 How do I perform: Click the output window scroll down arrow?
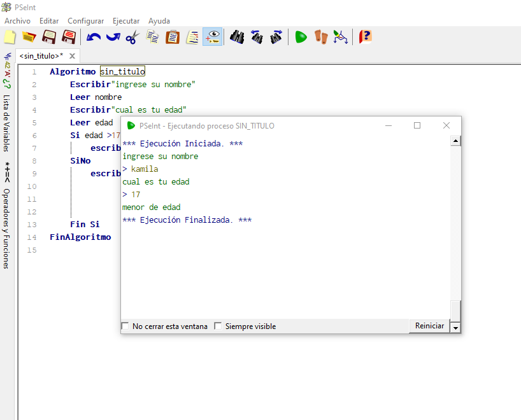(x=455, y=328)
